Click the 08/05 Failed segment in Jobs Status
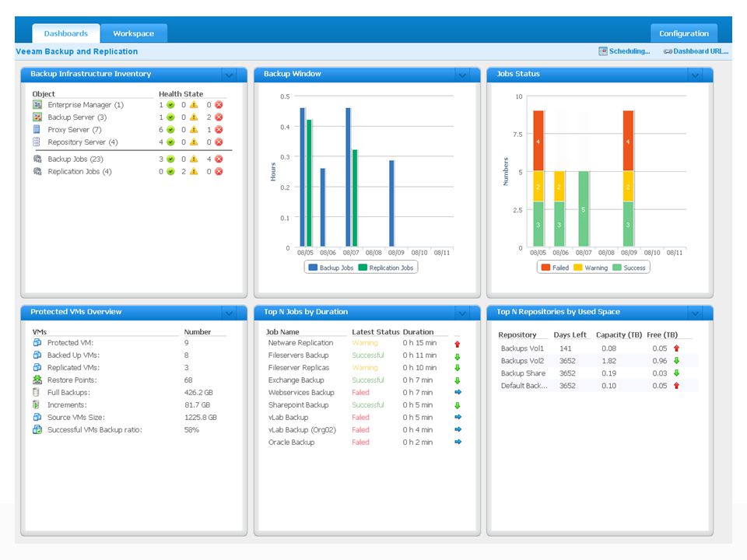Viewport: 747px width, 560px height. click(x=538, y=141)
